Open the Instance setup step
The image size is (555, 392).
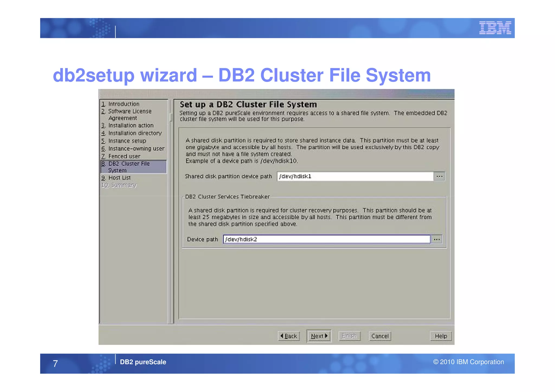pyautogui.click(x=124, y=141)
